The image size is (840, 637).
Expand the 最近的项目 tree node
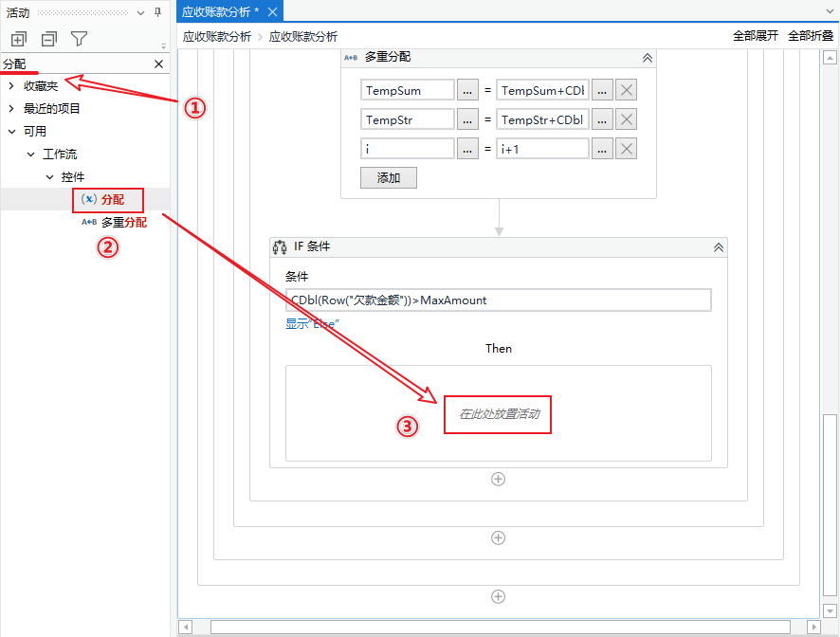[x=11, y=109]
